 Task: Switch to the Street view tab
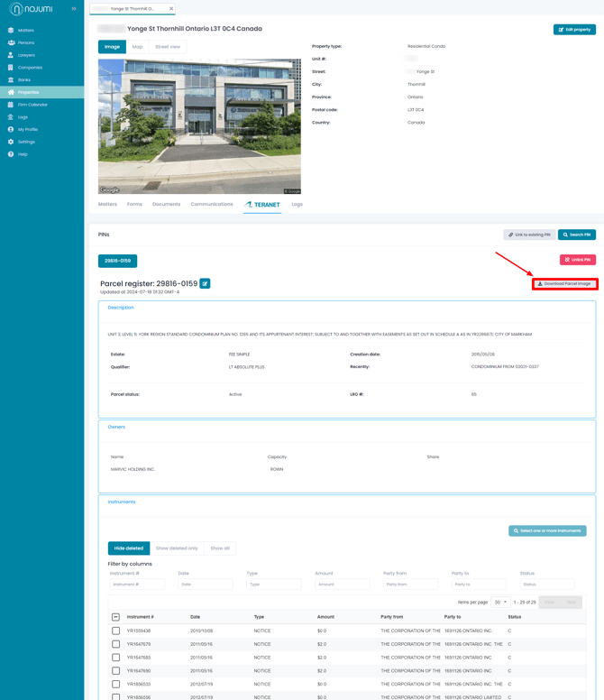(x=168, y=47)
